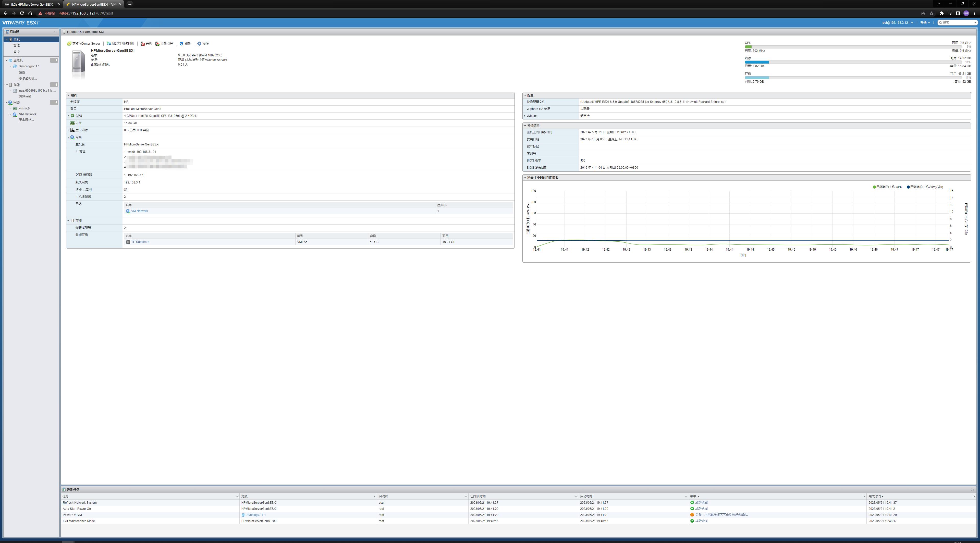Minimize the Navigator panel via collapse icon
This screenshot has width=980, height=543.
55,32
